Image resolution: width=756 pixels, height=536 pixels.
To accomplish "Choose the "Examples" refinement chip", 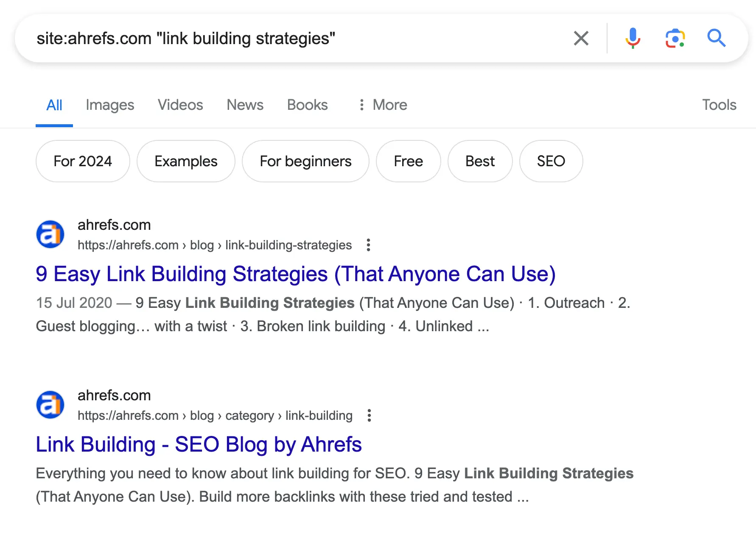I will click(x=186, y=161).
